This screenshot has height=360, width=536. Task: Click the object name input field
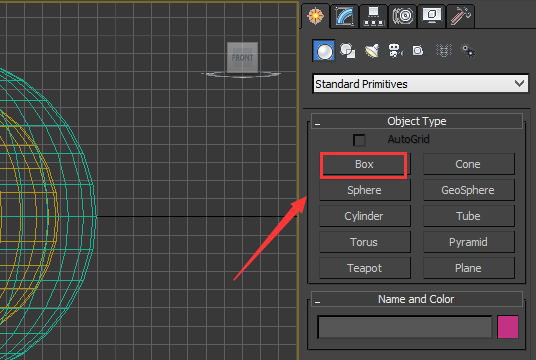404,327
